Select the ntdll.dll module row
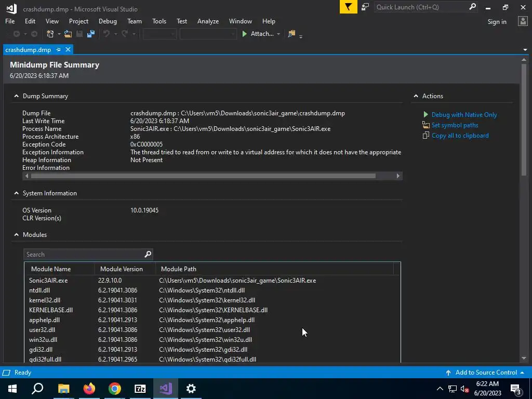 click(212, 290)
